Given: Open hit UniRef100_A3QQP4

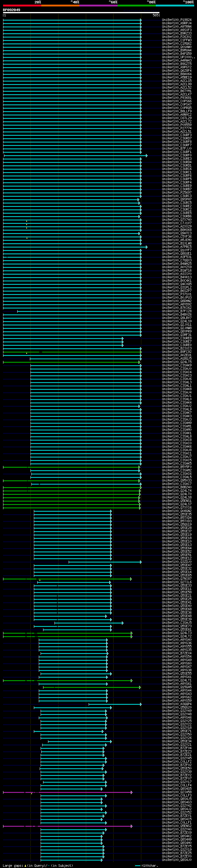Looking at the screenshot, I should click(x=176, y=704).
